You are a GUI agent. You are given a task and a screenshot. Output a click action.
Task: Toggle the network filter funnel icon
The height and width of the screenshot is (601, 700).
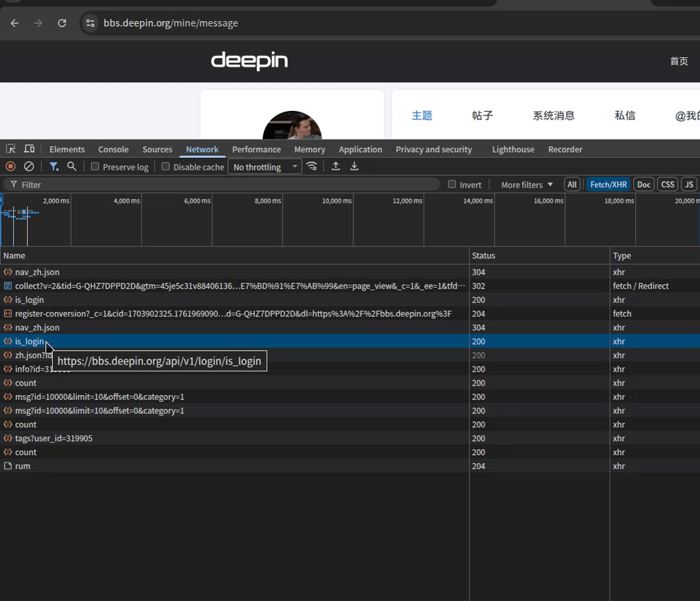coord(54,166)
